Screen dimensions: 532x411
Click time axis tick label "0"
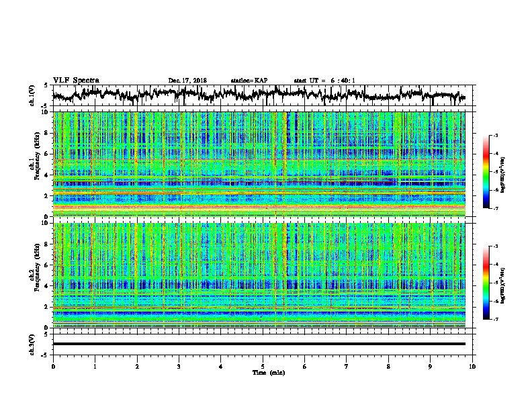(x=53, y=367)
